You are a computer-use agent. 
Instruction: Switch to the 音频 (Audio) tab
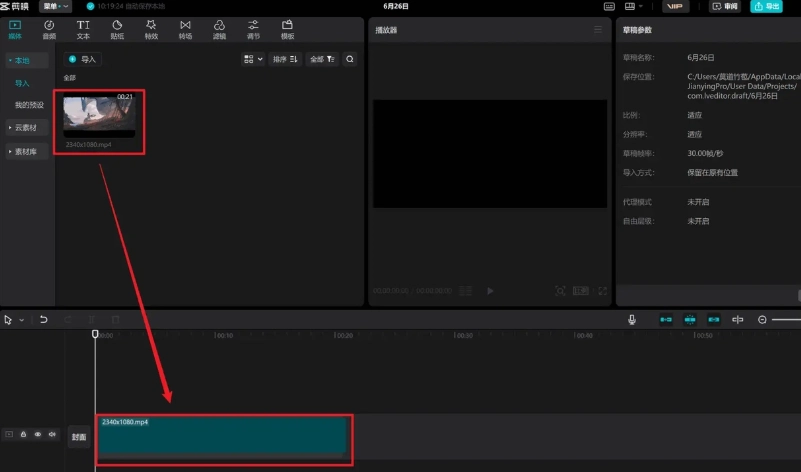(x=49, y=29)
